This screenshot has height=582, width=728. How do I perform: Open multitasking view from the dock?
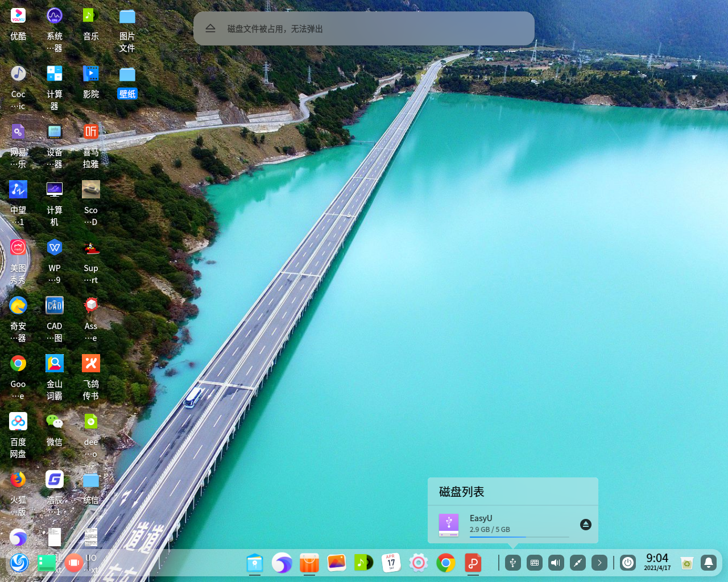tap(73, 563)
